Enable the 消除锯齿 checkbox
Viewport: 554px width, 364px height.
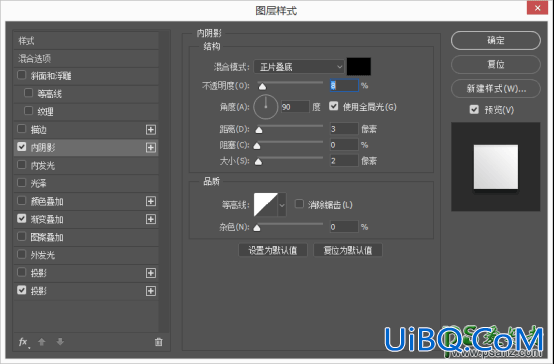click(299, 204)
